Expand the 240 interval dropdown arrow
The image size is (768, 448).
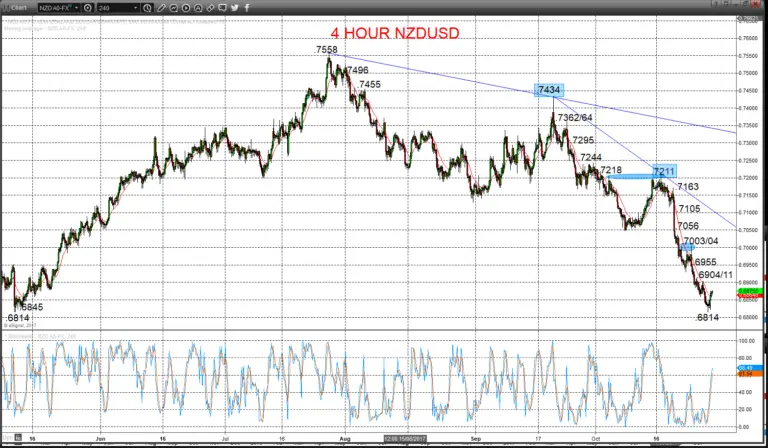click(x=136, y=8)
